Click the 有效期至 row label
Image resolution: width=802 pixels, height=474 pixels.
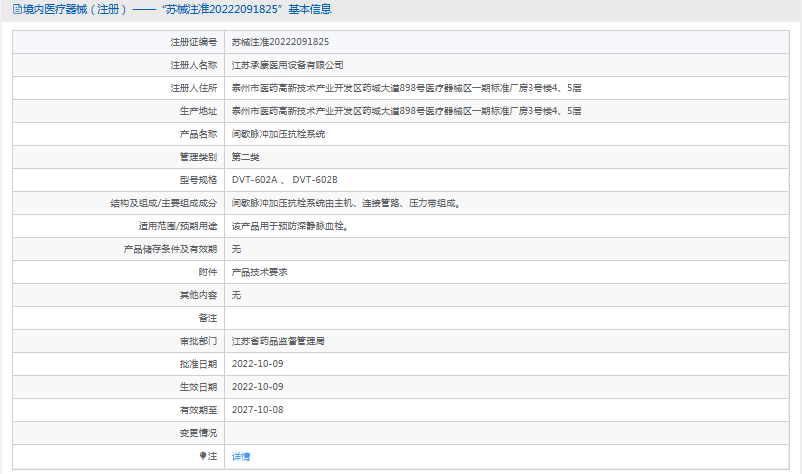198,410
